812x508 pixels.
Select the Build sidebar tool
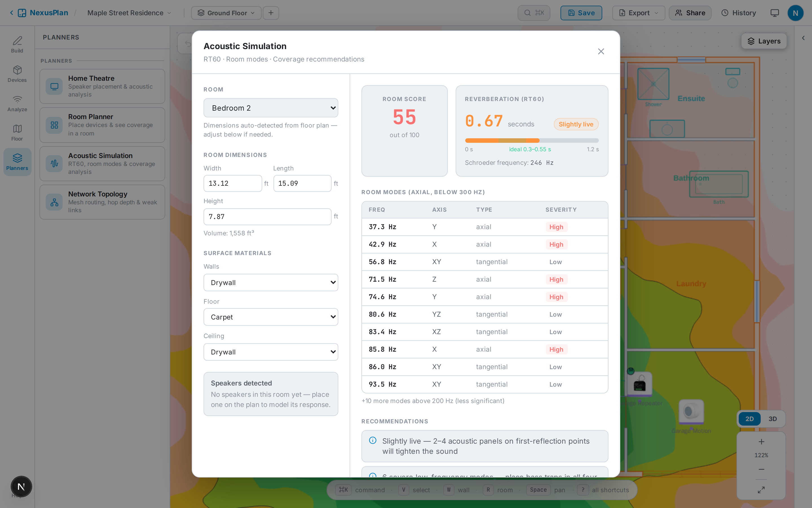(x=17, y=45)
